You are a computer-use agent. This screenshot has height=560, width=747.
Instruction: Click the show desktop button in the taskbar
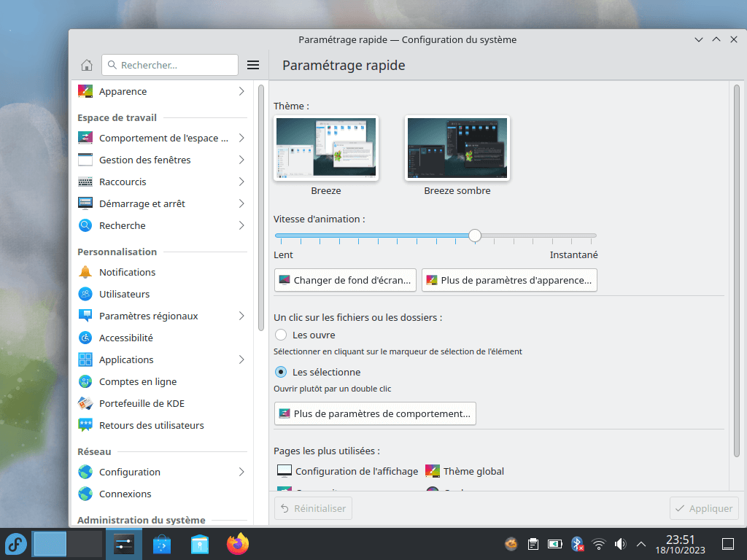coord(728,544)
